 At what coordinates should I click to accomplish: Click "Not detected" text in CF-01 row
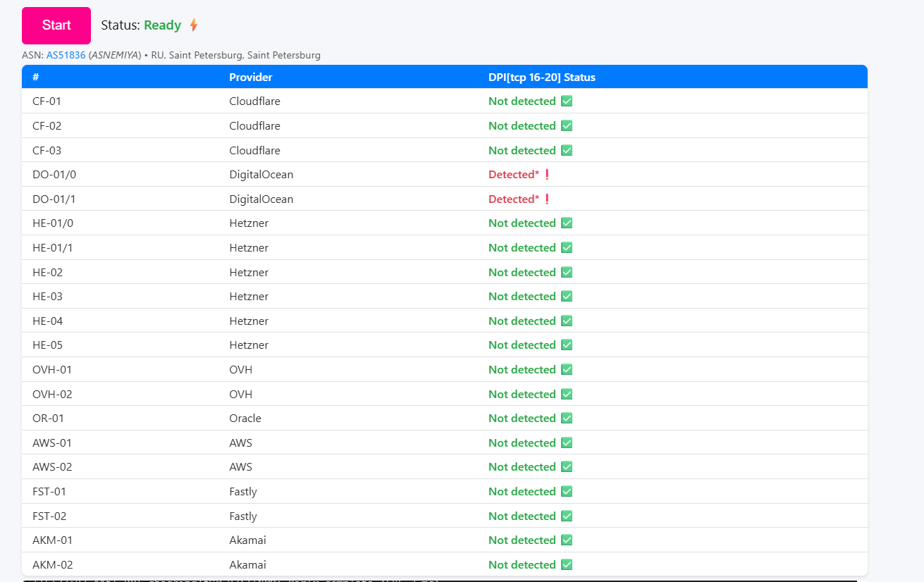522,101
